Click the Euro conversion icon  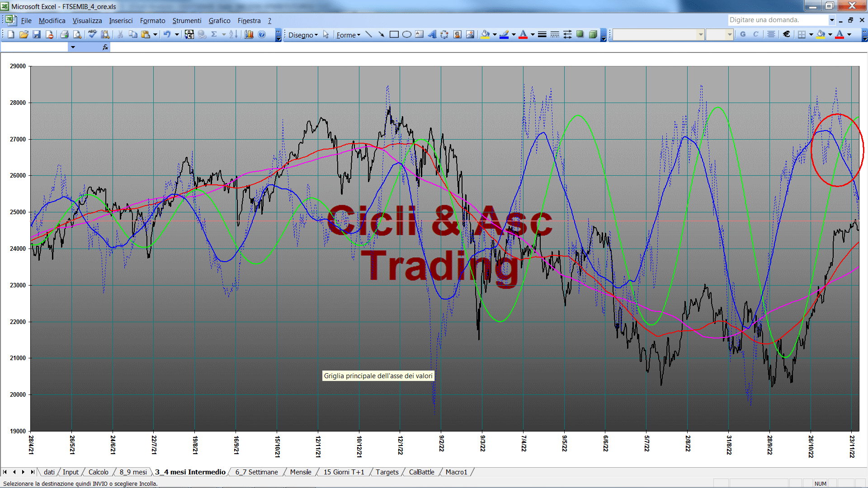(189, 34)
